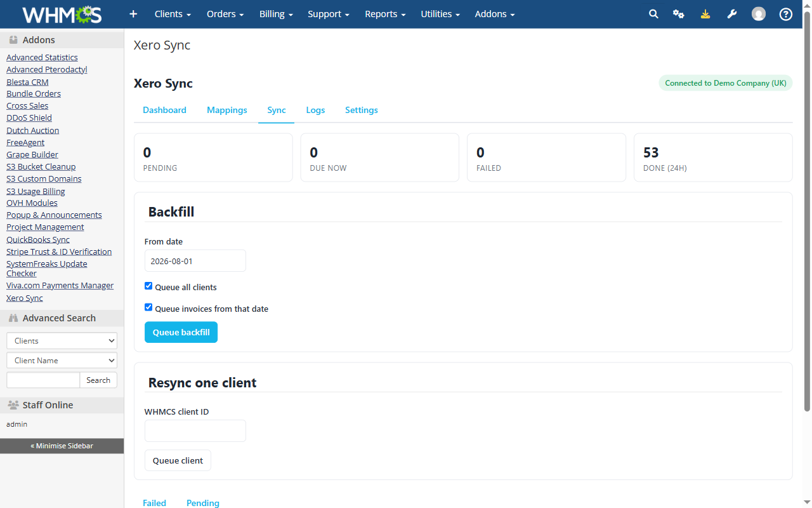This screenshot has width=812, height=508.
Task: Select the Sync tab
Action: (277, 110)
